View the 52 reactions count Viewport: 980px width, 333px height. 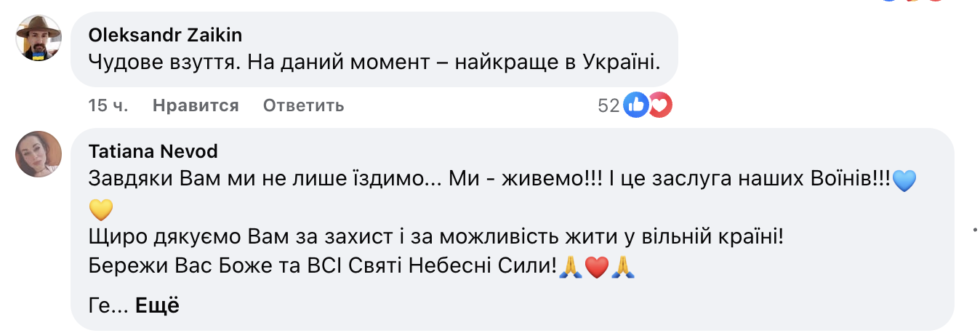(x=609, y=106)
